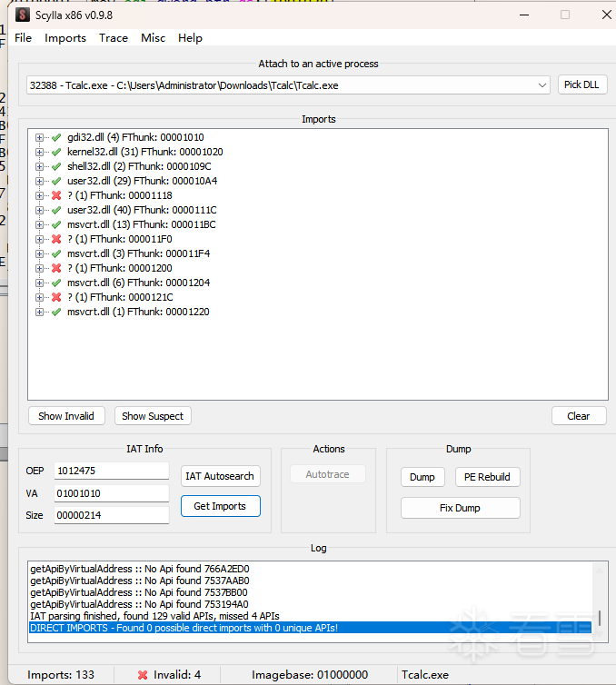Expand user32.dll (40) import node
The image size is (616, 685).
[39, 210]
